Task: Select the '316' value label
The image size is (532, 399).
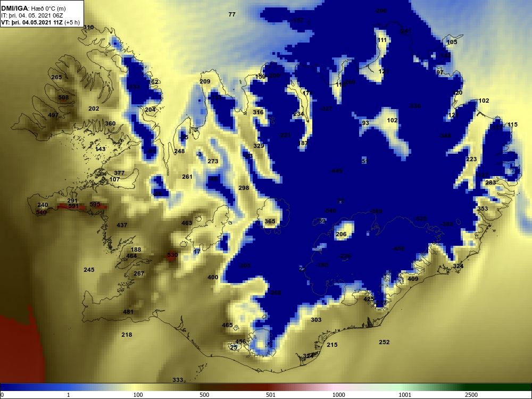Action: coord(258,112)
